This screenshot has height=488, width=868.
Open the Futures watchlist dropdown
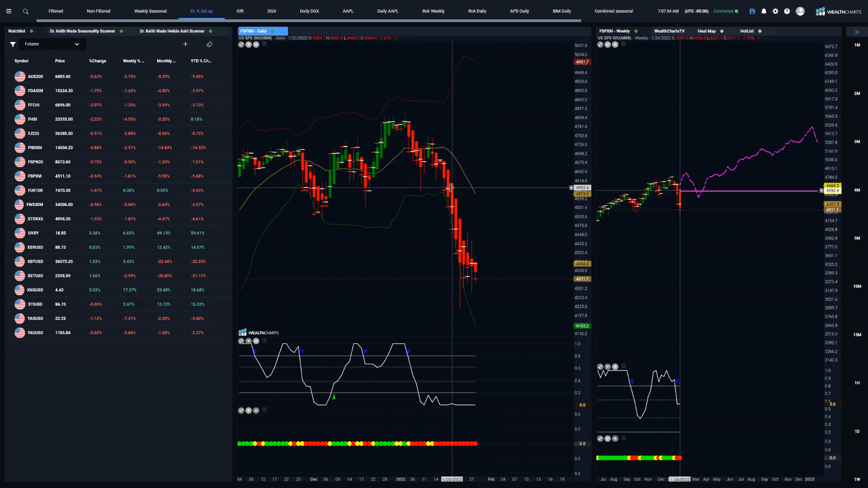pyautogui.click(x=52, y=44)
